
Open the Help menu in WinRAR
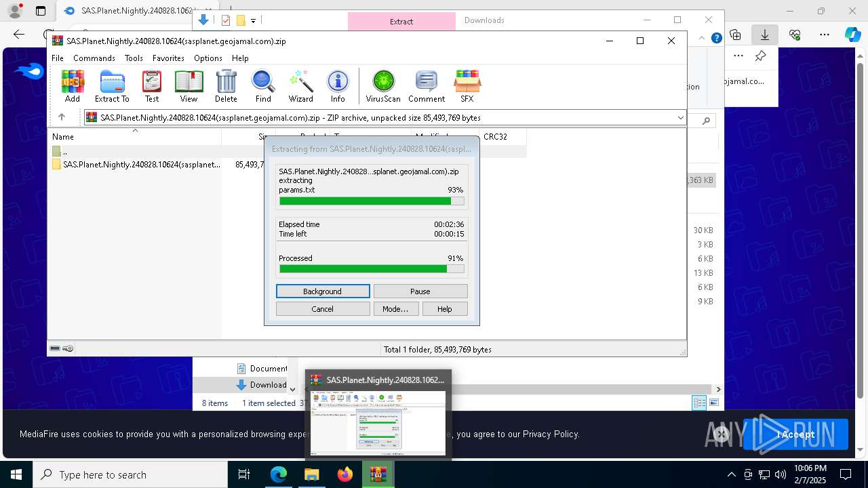pos(240,58)
